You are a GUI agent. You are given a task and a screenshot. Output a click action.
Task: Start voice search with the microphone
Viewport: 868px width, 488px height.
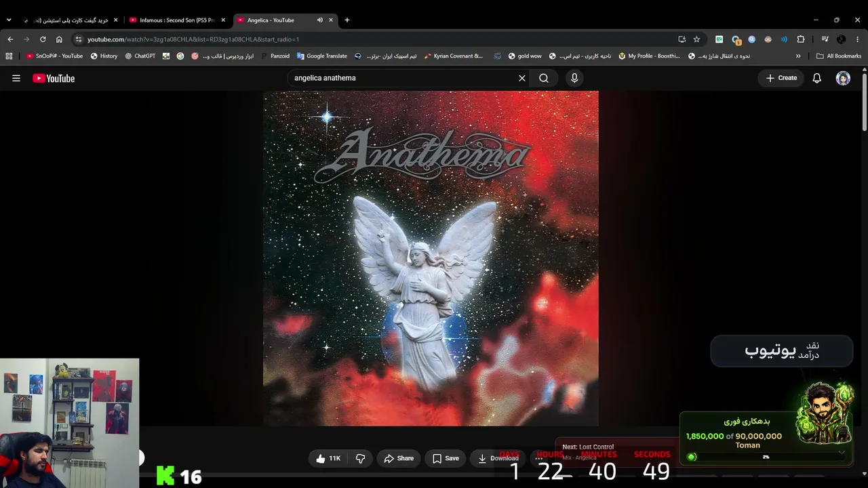click(574, 78)
